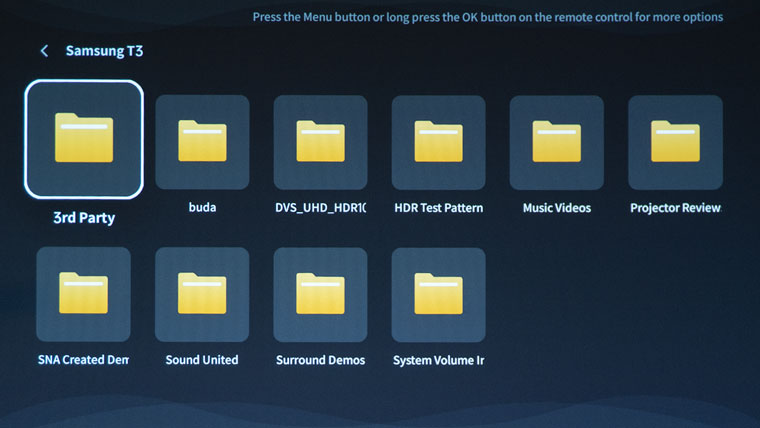
Task: Select the "Surround Demos" label text
Action: point(320,360)
